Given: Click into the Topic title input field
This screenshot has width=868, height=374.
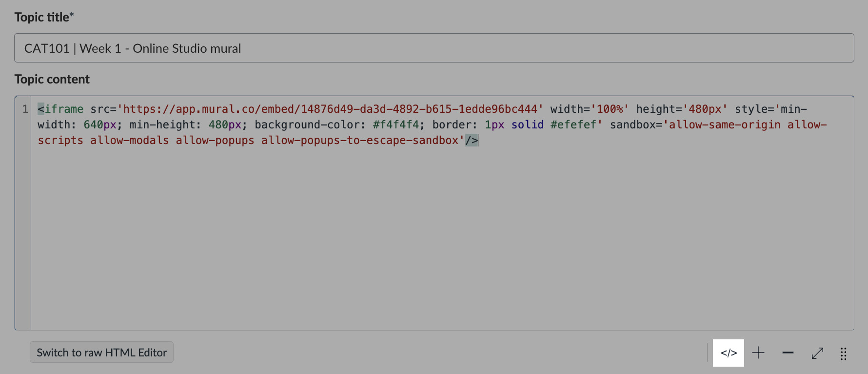Looking at the screenshot, I should [434, 48].
